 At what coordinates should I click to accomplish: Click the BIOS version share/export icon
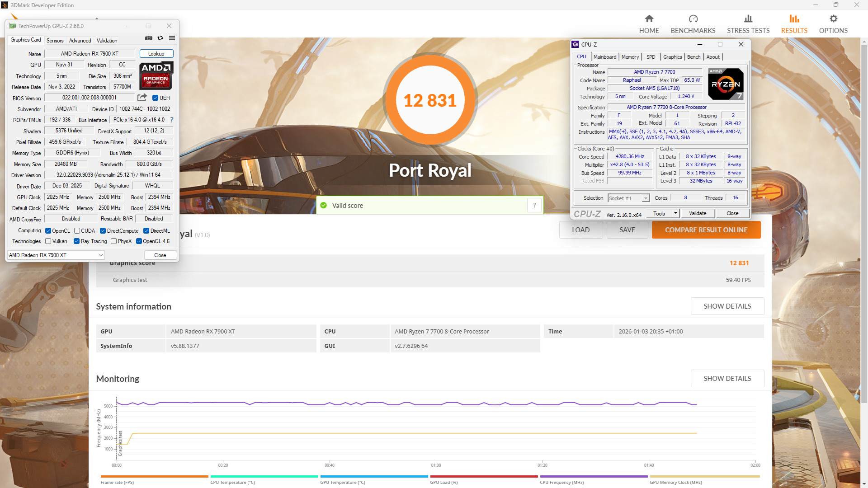[142, 98]
